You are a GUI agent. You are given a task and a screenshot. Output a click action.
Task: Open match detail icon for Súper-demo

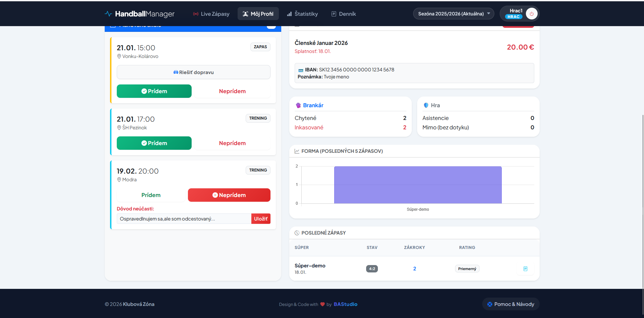pos(525,269)
